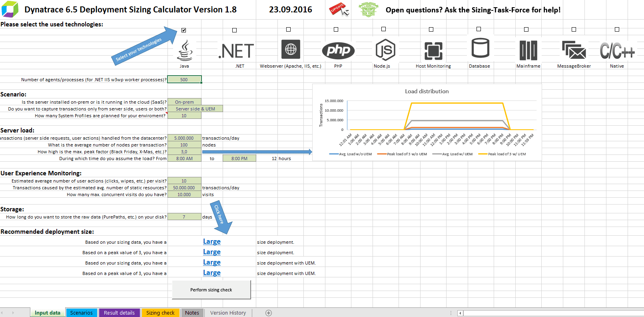644x317 pixels.
Task: Click the Perform sizing check button
Action: (x=211, y=290)
